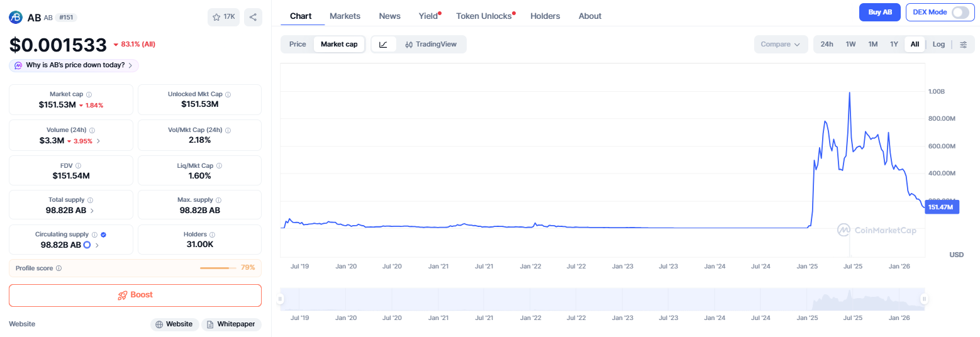Expand 'Why is AB's price down today?'
This screenshot has width=980, height=337.
(x=74, y=65)
